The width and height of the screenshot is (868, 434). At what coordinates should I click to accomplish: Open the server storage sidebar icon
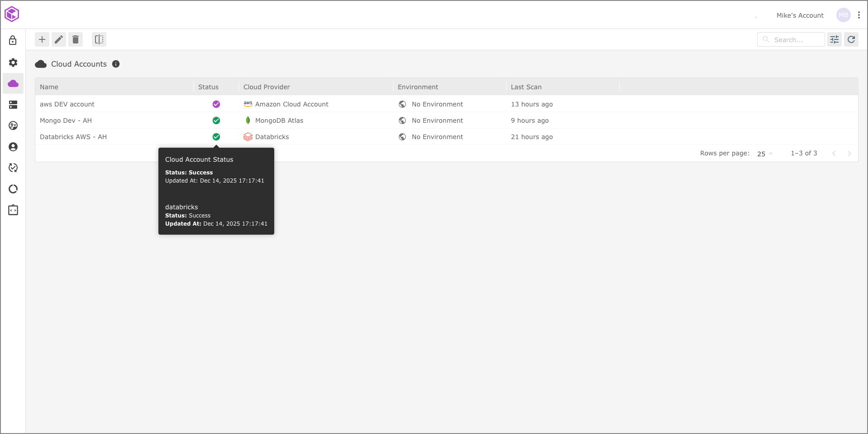pos(13,105)
